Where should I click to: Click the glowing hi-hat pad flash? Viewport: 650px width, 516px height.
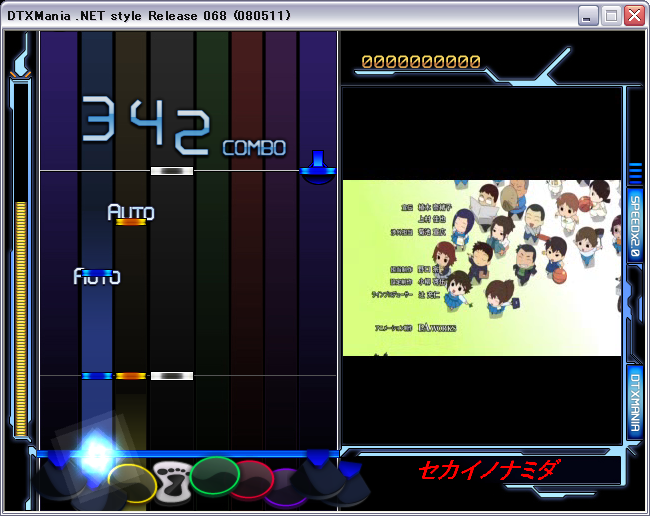(x=96, y=455)
